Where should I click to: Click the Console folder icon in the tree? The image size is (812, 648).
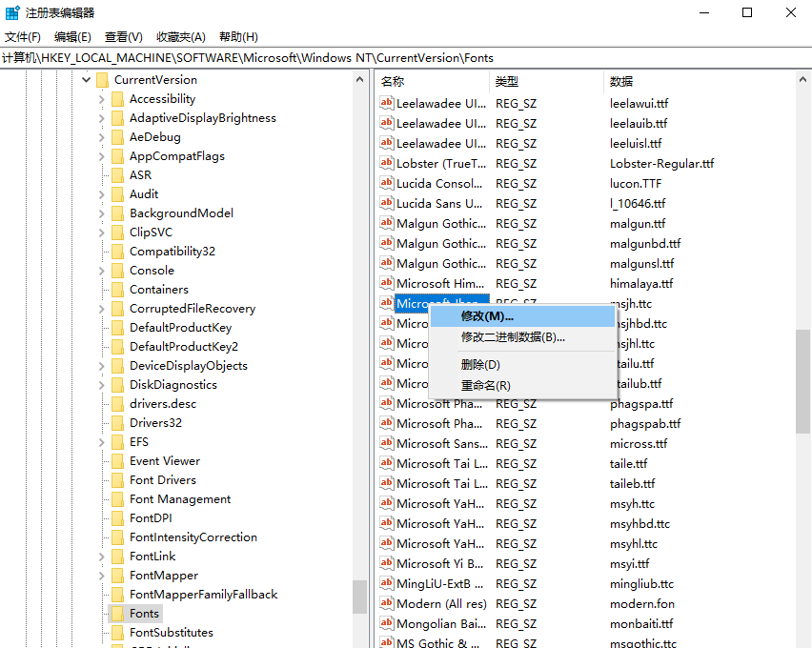click(118, 270)
